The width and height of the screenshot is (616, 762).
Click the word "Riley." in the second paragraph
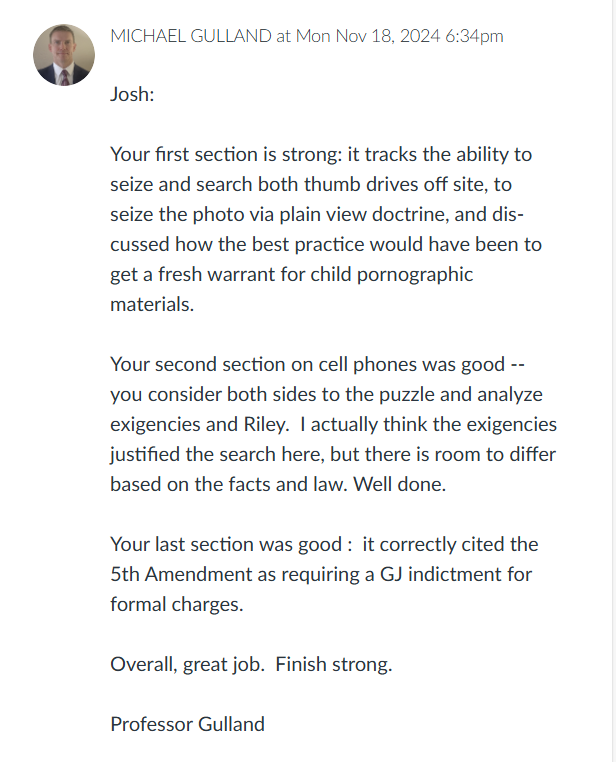coord(267,424)
